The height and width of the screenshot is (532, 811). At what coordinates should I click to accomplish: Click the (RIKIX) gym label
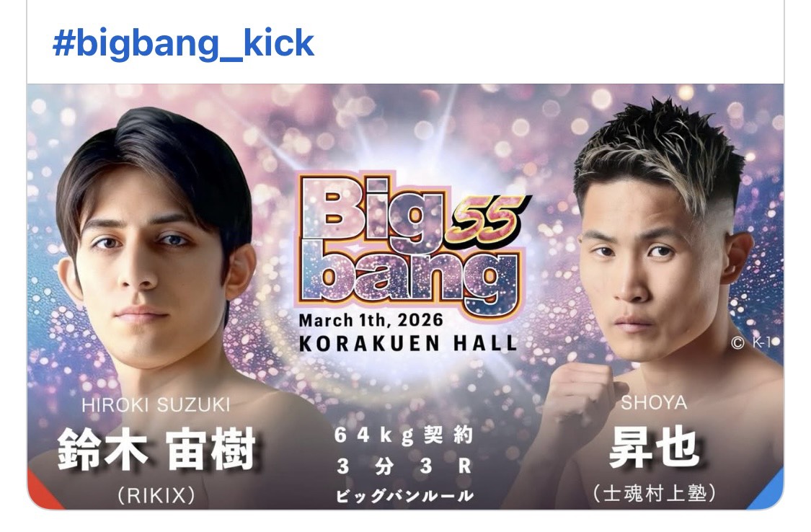pyautogui.click(x=156, y=495)
